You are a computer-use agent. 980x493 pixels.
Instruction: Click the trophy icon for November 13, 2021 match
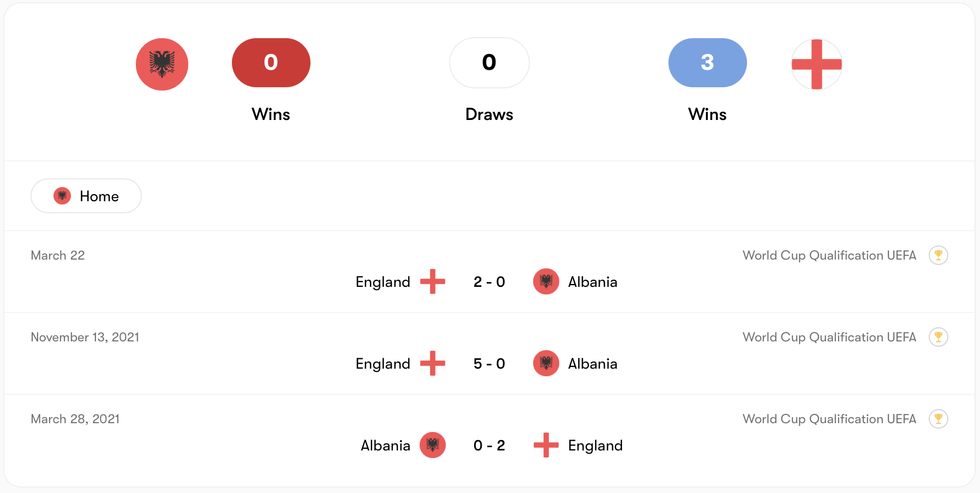[938, 337]
